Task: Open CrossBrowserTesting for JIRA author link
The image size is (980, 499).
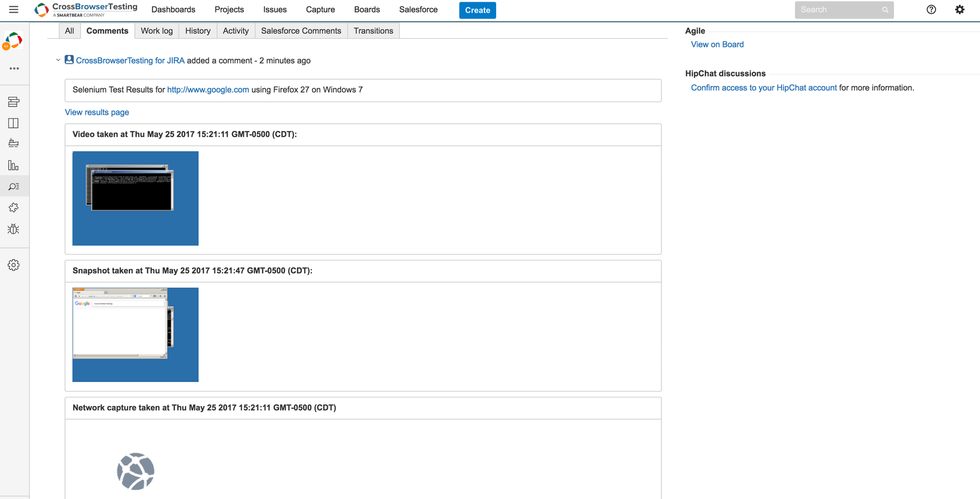Action: pyautogui.click(x=130, y=60)
